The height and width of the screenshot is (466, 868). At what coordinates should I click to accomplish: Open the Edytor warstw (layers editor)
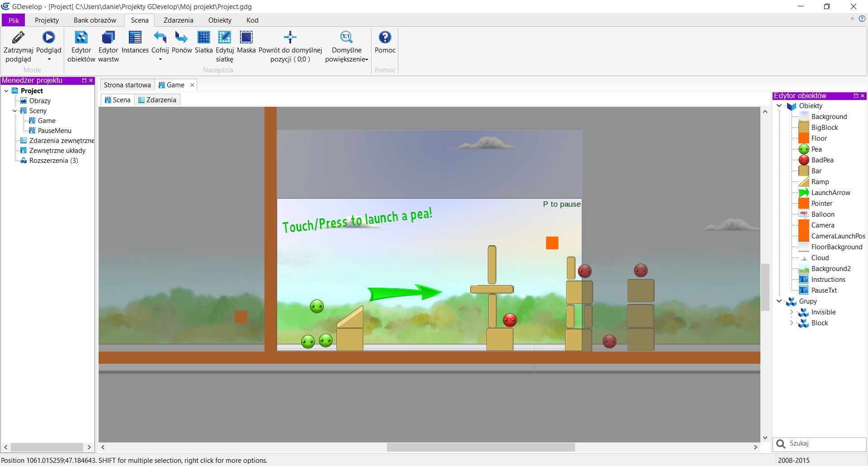[108, 38]
